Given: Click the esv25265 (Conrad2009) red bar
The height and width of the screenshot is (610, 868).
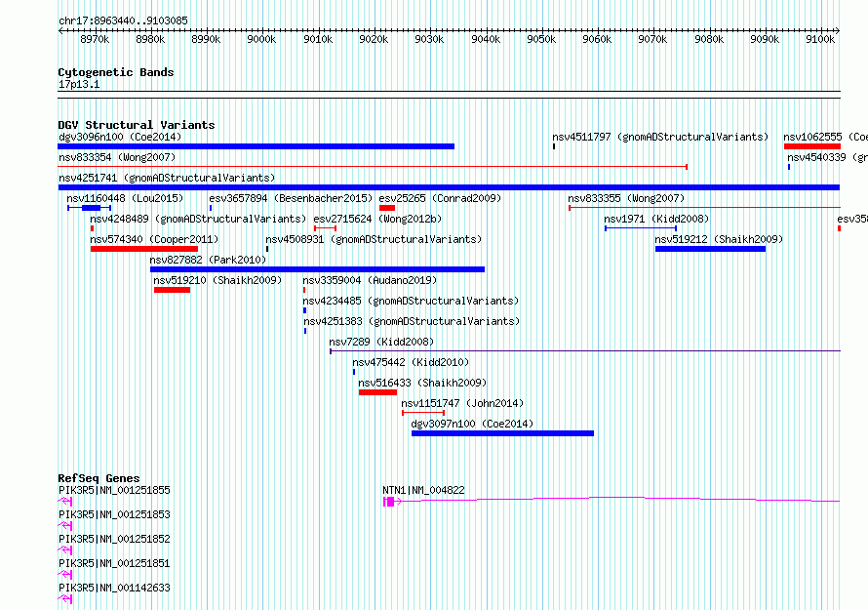Looking at the screenshot, I should (387, 208).
